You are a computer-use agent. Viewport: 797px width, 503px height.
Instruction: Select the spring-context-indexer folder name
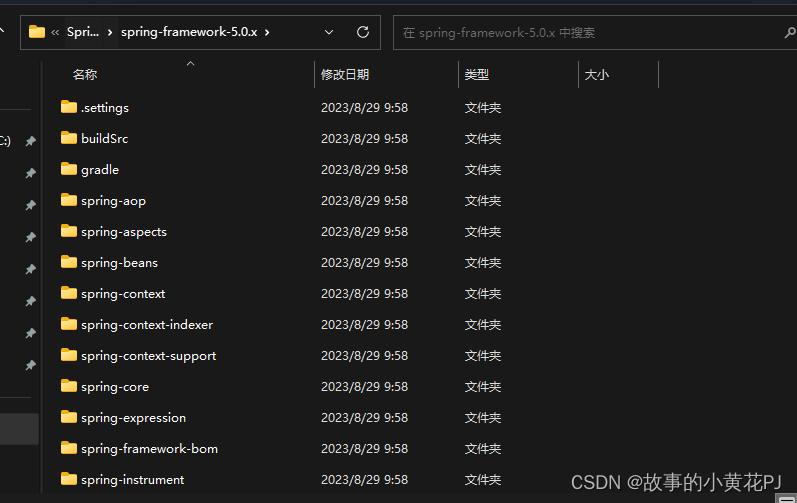coord(147,325)
